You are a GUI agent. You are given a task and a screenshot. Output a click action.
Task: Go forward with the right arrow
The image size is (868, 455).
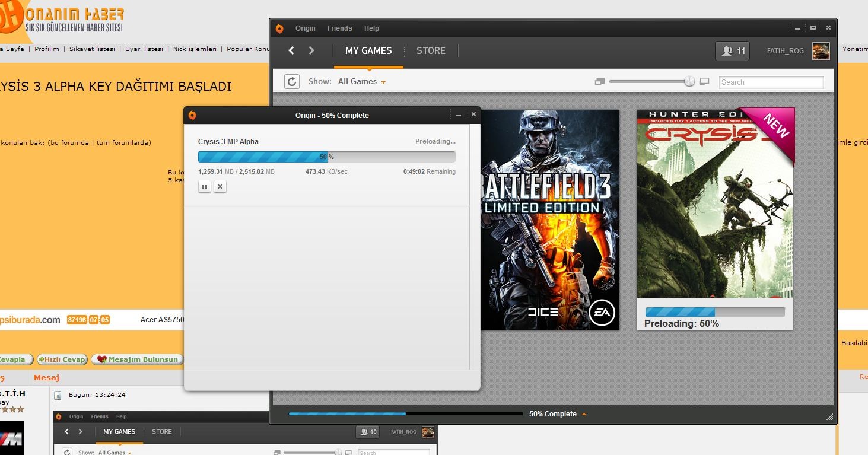(x=311, y=50)
